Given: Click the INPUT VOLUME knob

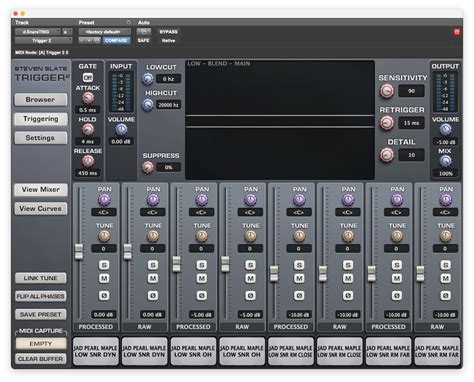Looking at the screenshot, I should point(121,130).
